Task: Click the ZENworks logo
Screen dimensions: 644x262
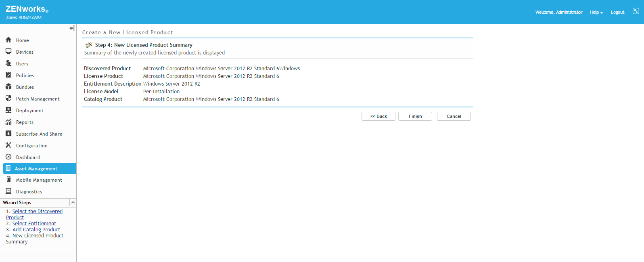Action: point(27,9)
